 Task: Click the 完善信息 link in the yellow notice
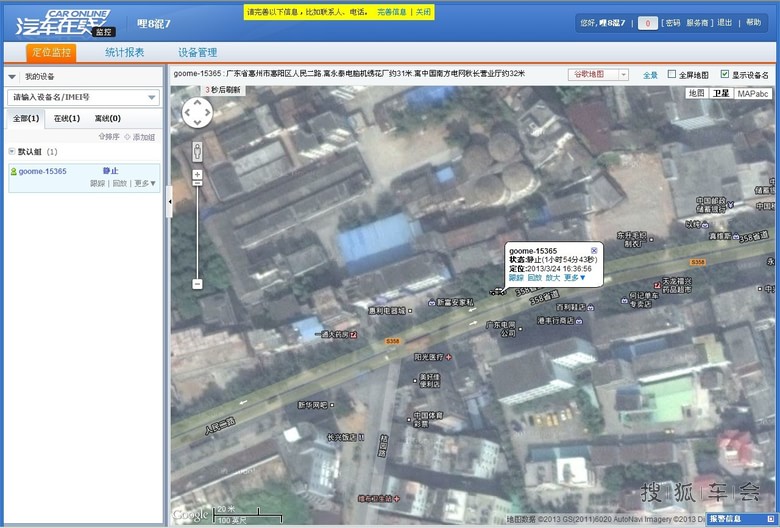click(391, 12)
